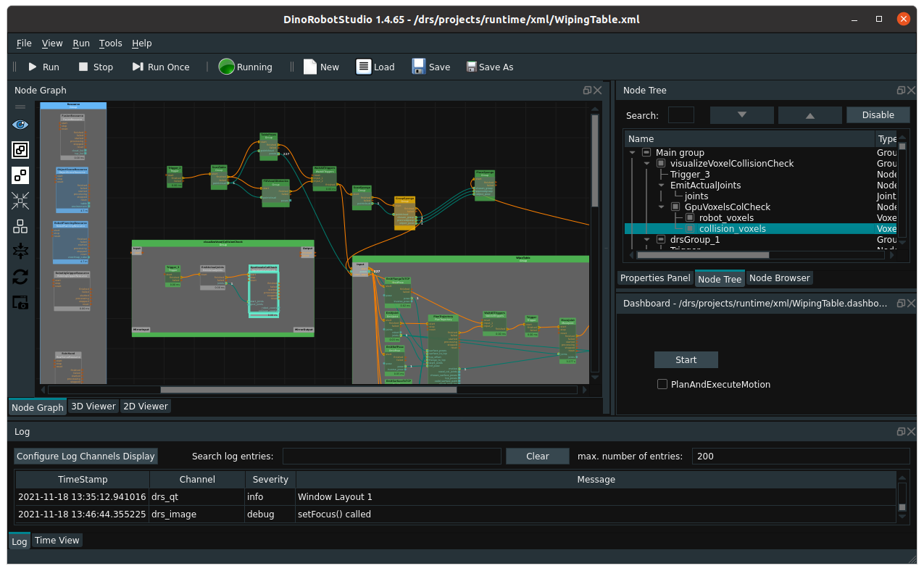Close the Dashboard panel
The image size is (924, 571).
click(x=911, y=304)
